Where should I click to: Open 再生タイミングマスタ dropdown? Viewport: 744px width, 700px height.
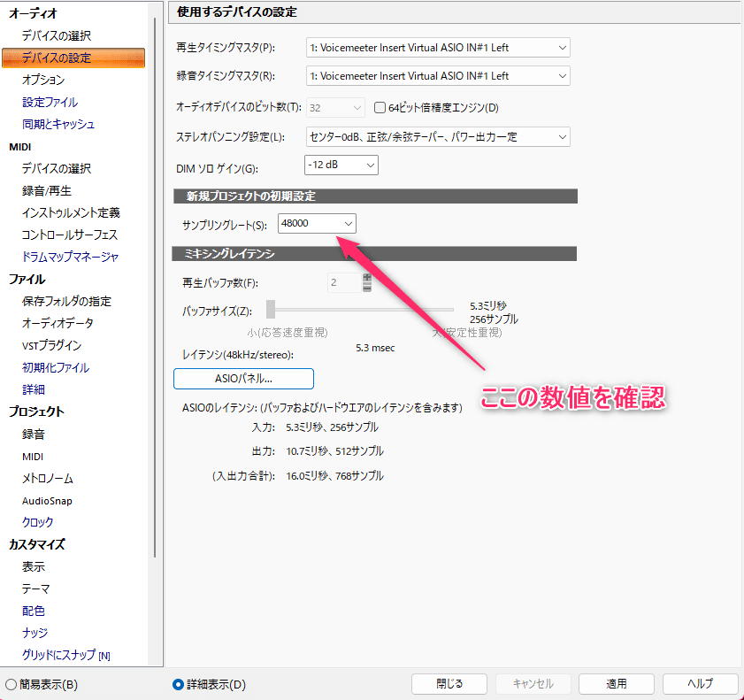tap(438, 48)
